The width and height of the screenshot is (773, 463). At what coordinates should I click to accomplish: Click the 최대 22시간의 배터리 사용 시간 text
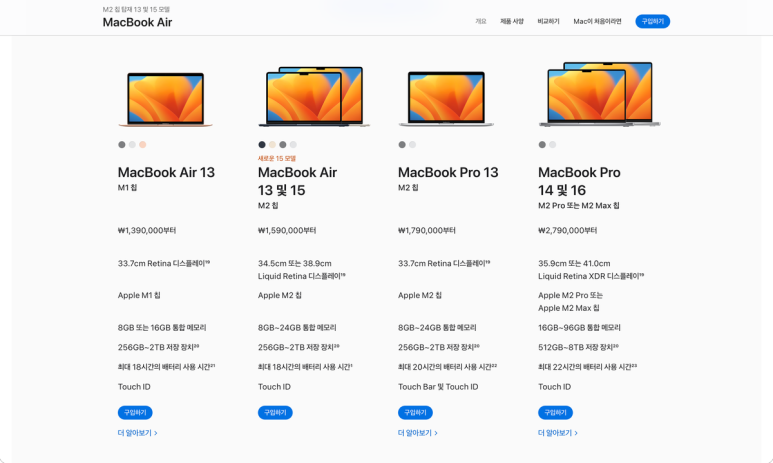tap(588, 367)
